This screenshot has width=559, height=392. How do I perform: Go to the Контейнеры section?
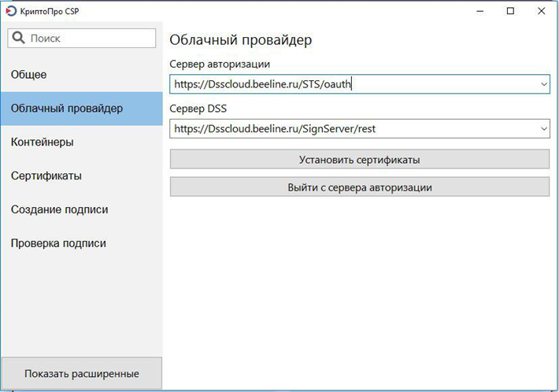[82, 142]
